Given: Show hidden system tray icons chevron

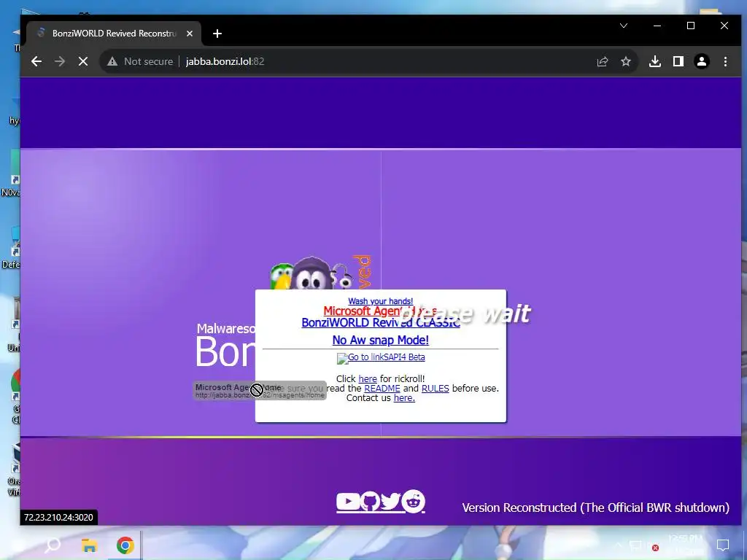Looking at the screenshot, I should [619, 545].
